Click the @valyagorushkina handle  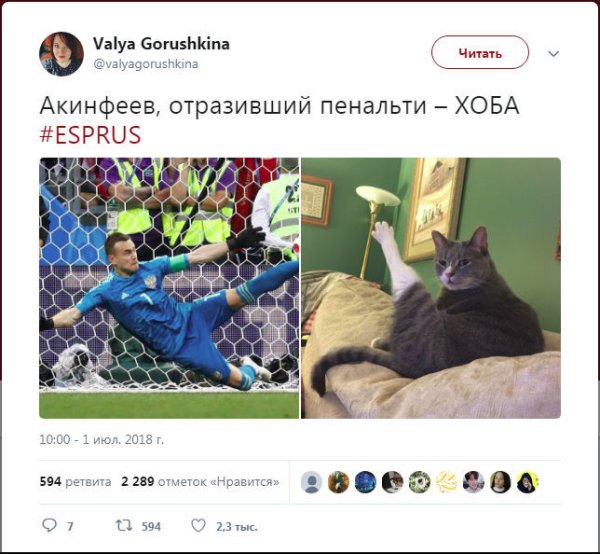pos(146,64)
